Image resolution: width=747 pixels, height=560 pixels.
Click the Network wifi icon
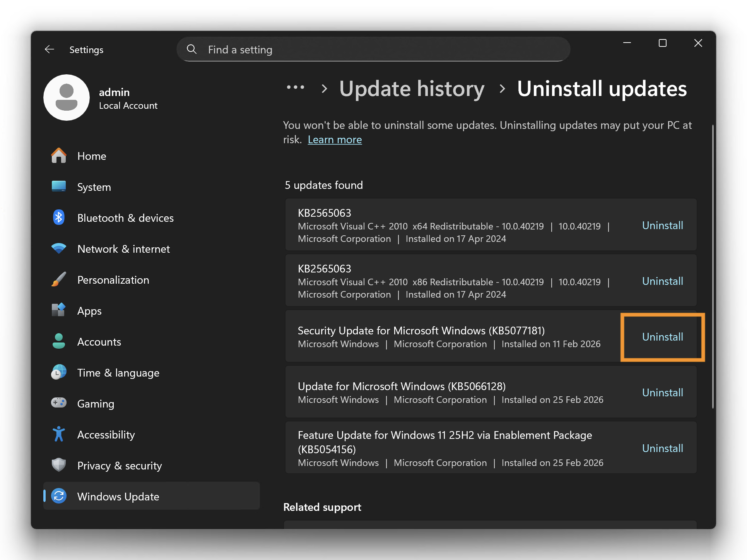59,248
